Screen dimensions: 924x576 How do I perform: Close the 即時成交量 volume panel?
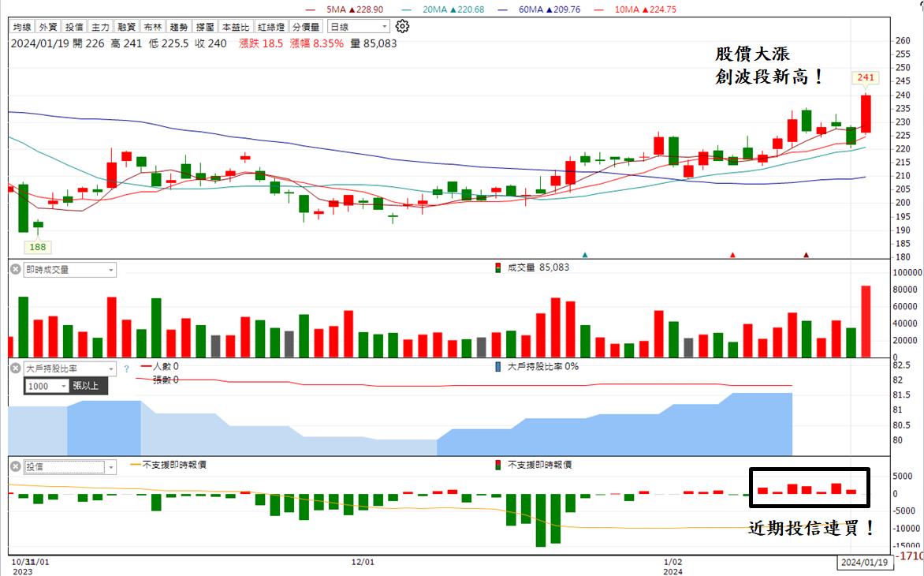[x=16, y=269]
